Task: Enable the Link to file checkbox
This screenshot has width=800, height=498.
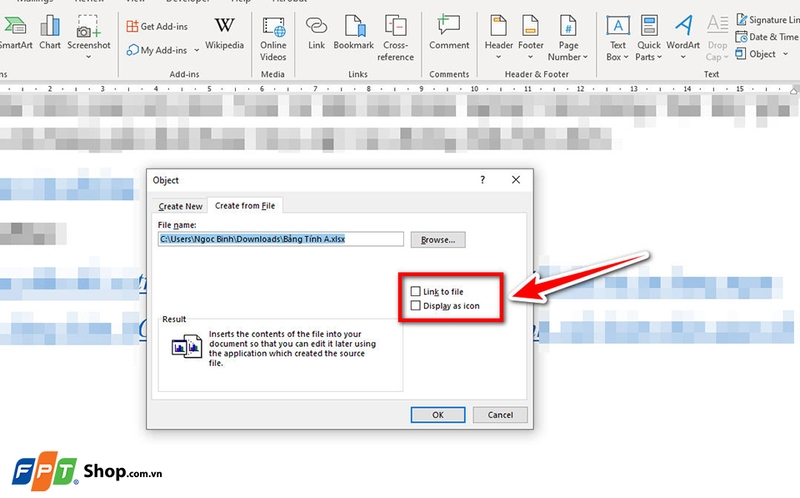Action: [415, 291]
